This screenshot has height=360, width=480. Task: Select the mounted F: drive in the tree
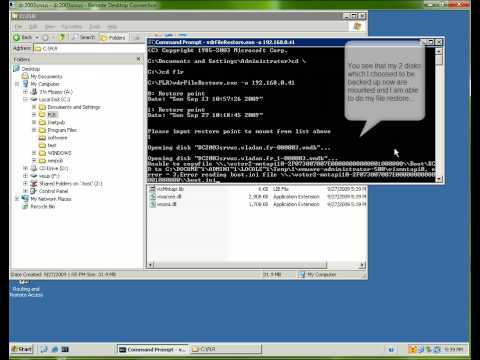tap(49, 176)
